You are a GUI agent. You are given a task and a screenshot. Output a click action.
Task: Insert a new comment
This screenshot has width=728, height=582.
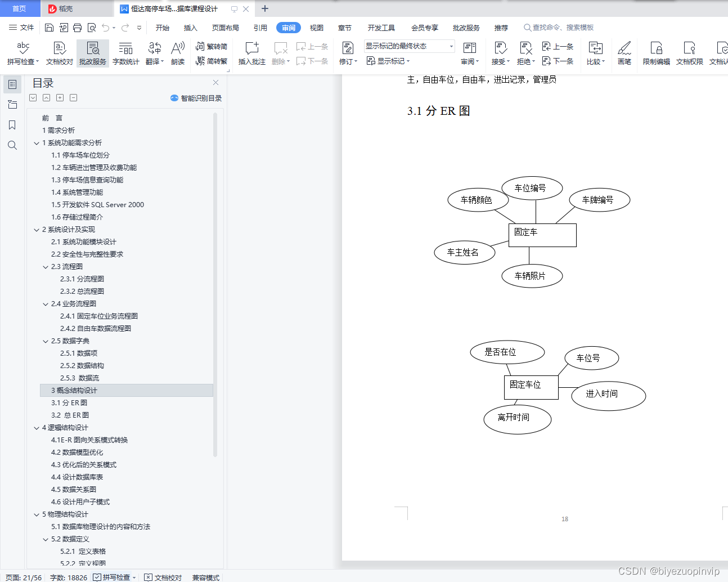click(251, 53)
